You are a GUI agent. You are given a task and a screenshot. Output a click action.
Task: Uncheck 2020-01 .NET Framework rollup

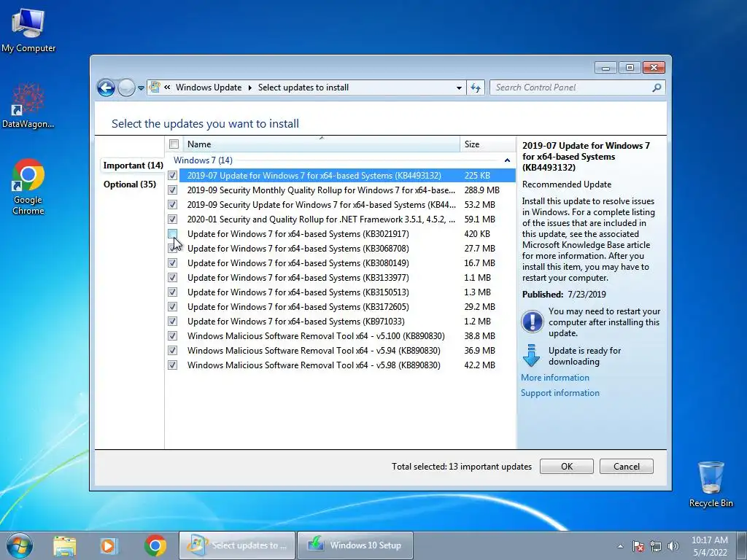pyautogui.click(x=173, y=219)
